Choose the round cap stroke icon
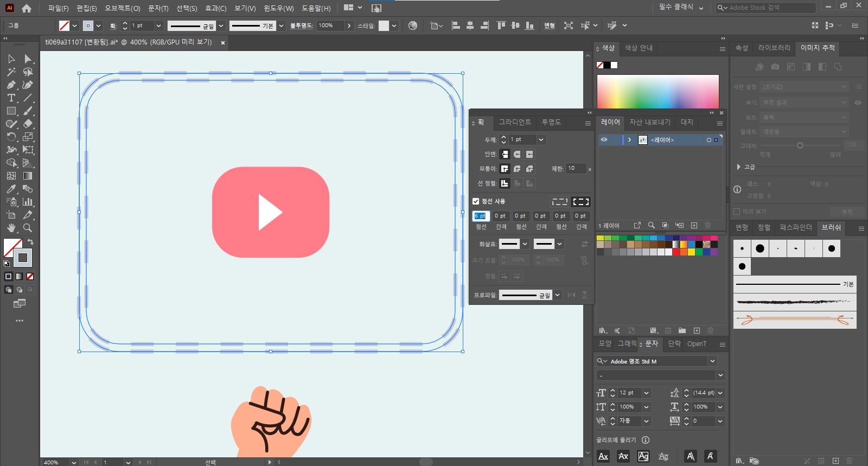 517,155
